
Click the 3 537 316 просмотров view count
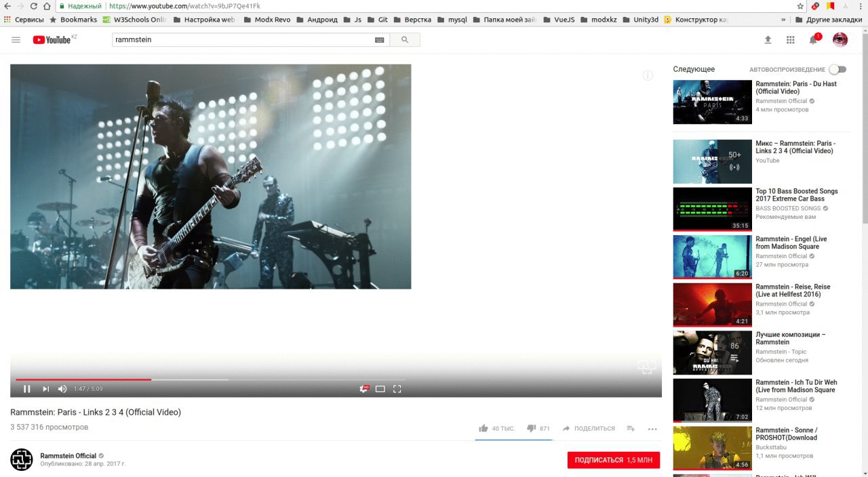click(49, 428)
